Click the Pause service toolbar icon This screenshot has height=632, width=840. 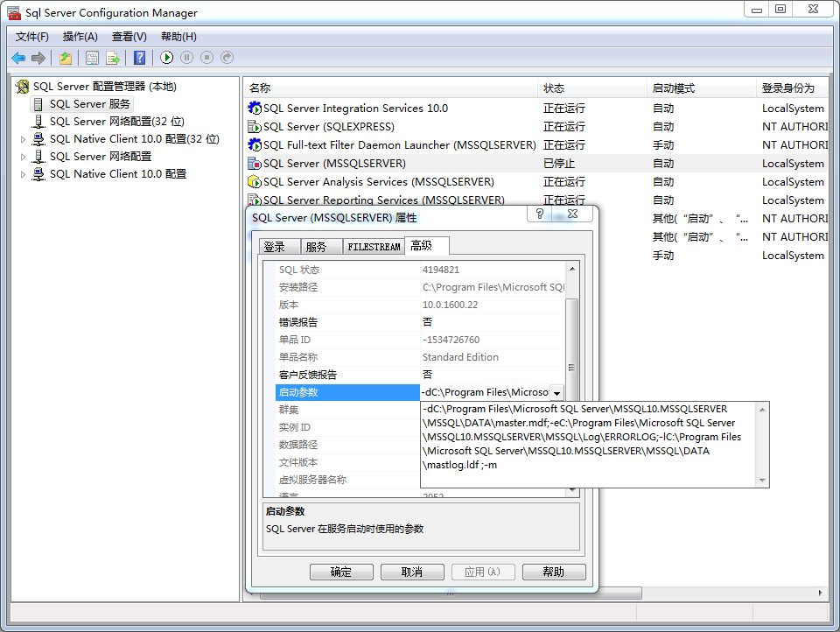pyautogui.click(x=187, y=58)
